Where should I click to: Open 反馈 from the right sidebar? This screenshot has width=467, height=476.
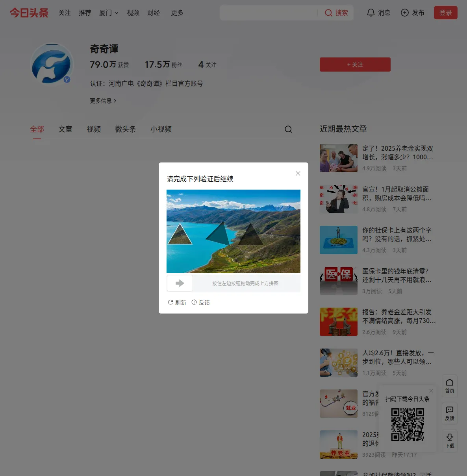tap(450, 413)
